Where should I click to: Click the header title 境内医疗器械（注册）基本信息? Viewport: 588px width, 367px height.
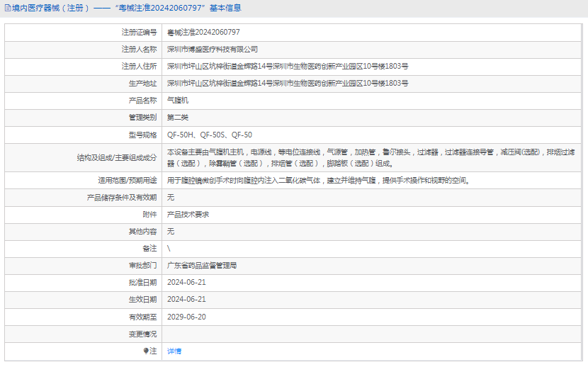point(126,8)
